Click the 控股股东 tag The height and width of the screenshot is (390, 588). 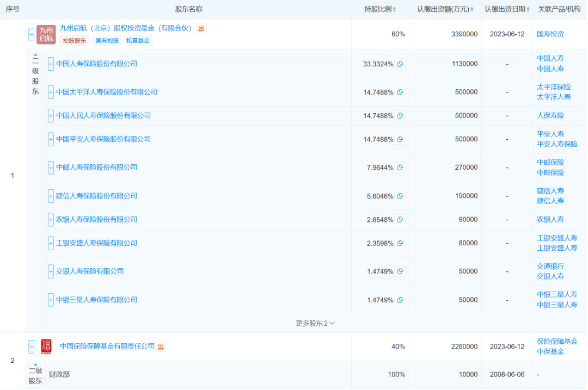(74, 41)
